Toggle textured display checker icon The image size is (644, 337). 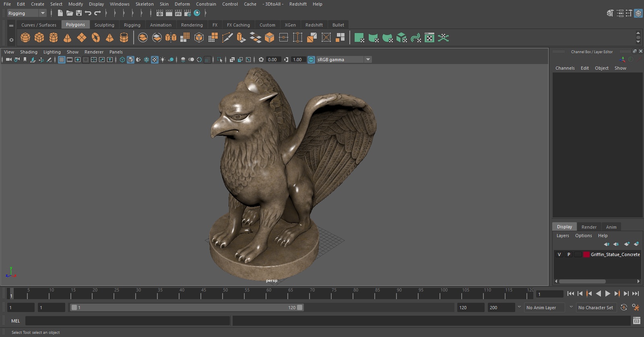pyautogui.click(x=155, y=60)
